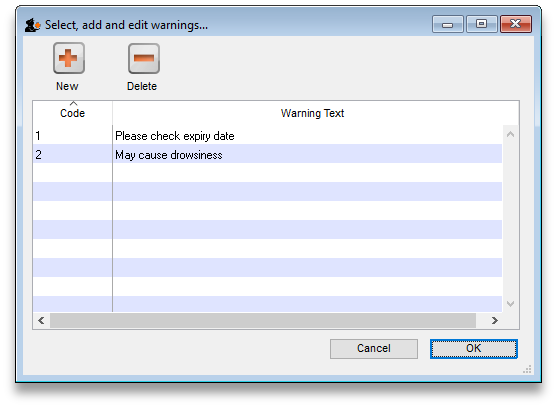Viewport: 557px width, 408px height.
Task: Click the vertical scrollbar up arrow
Action: click(x=510, y=134)
